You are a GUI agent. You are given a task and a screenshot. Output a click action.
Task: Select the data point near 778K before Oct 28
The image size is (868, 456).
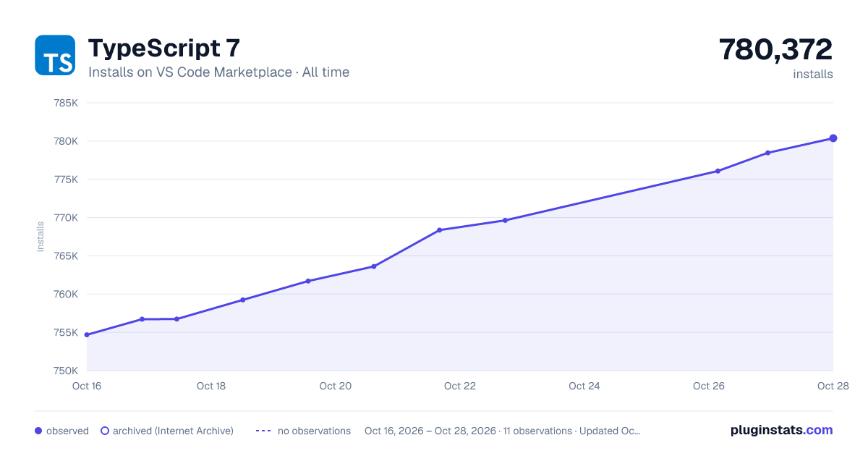767,153
